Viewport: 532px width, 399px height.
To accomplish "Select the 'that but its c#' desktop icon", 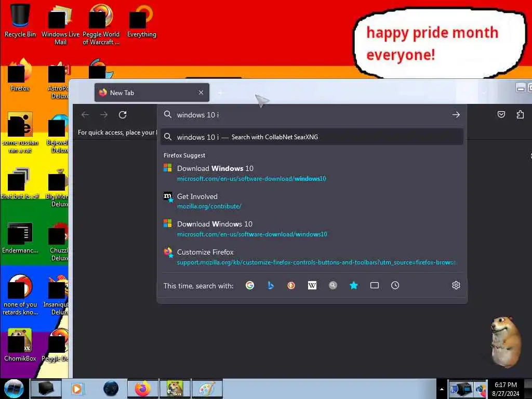I will (x=20, y=183).
